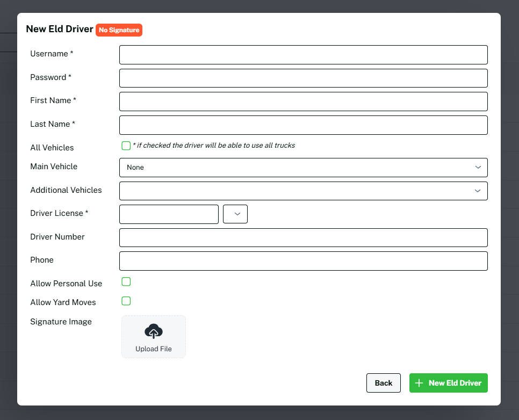Focus the Username input field
Image resolution: width=519 pixels, height=420 pixels.
pos(303,55)
